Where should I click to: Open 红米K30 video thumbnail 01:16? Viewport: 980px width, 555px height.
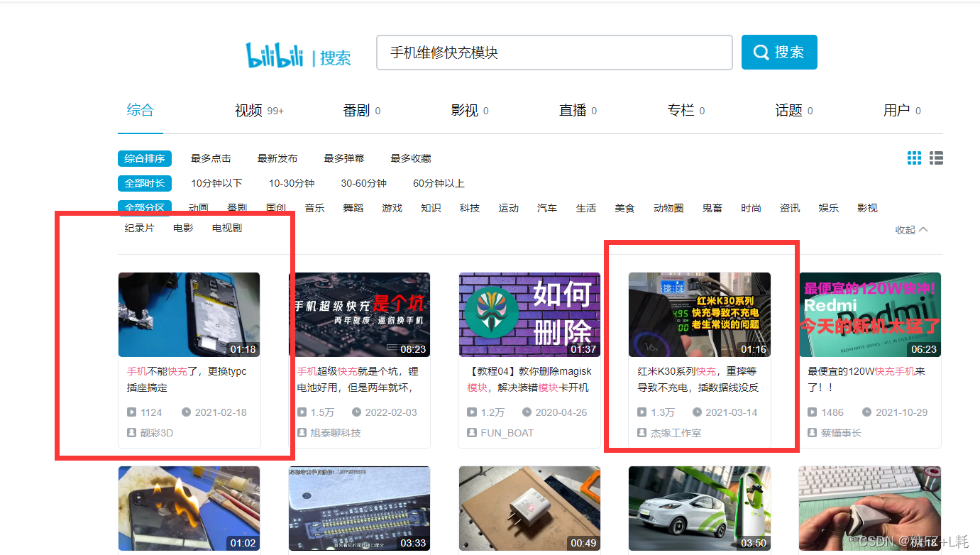coord(700,314)
